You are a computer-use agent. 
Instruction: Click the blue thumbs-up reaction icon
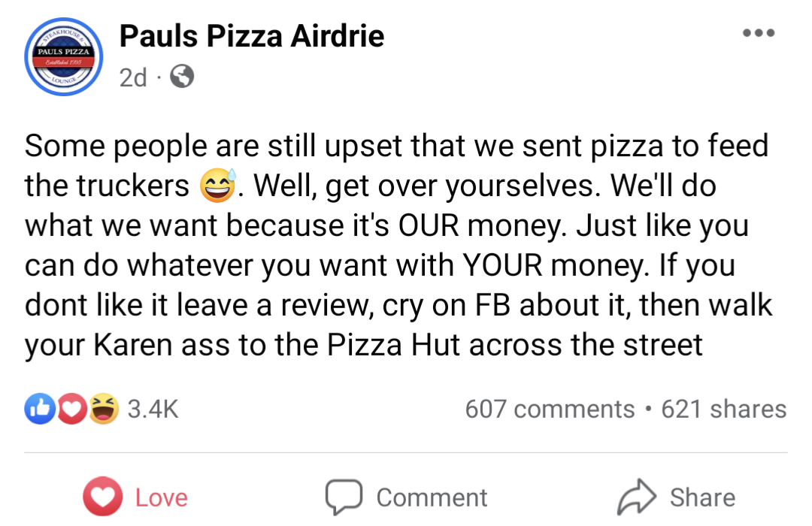coord(38,409)
